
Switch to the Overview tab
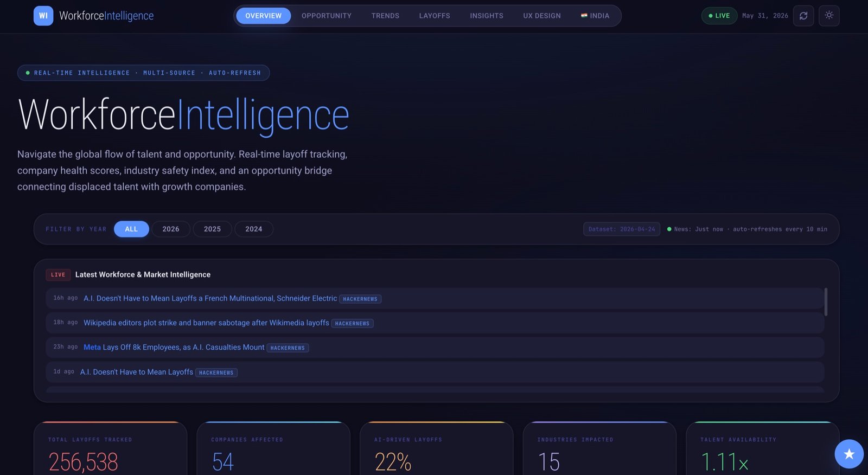[263, 16]
